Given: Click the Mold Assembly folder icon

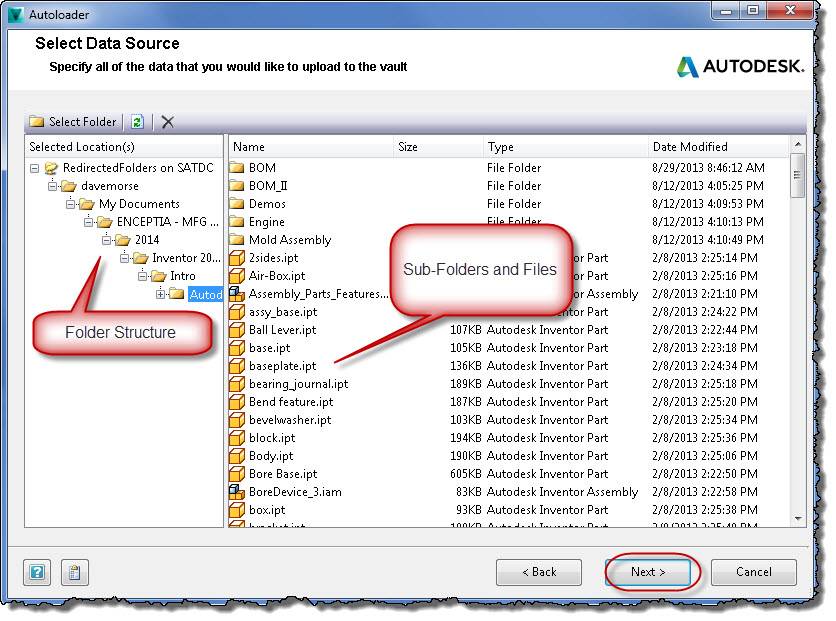Looking at the screenshot, I should pyautogui.click(x=237, y=240).
